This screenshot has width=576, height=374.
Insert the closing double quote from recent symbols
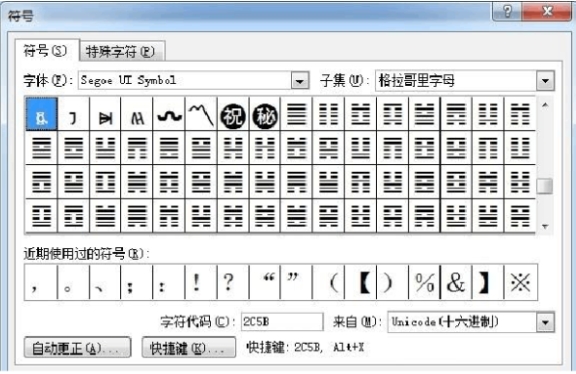click(296, 282)
